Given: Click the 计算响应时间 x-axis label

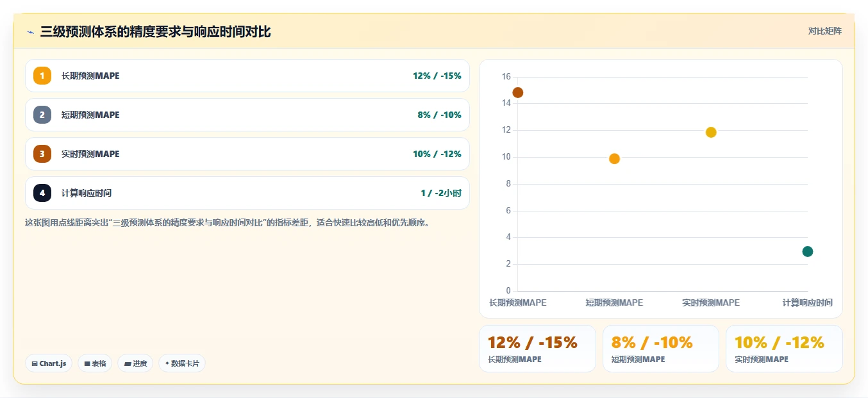Looking at the screenshot, I should [808, 303].
